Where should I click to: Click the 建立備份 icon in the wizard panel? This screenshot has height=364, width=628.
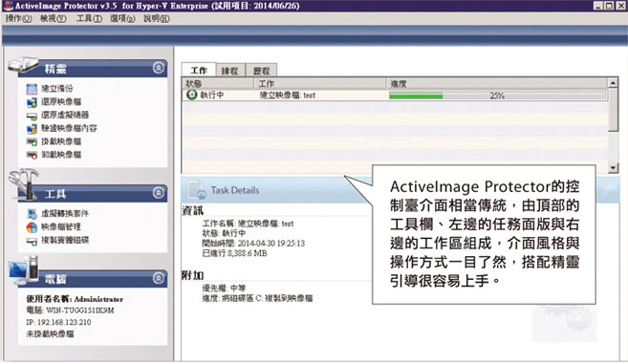32,89
